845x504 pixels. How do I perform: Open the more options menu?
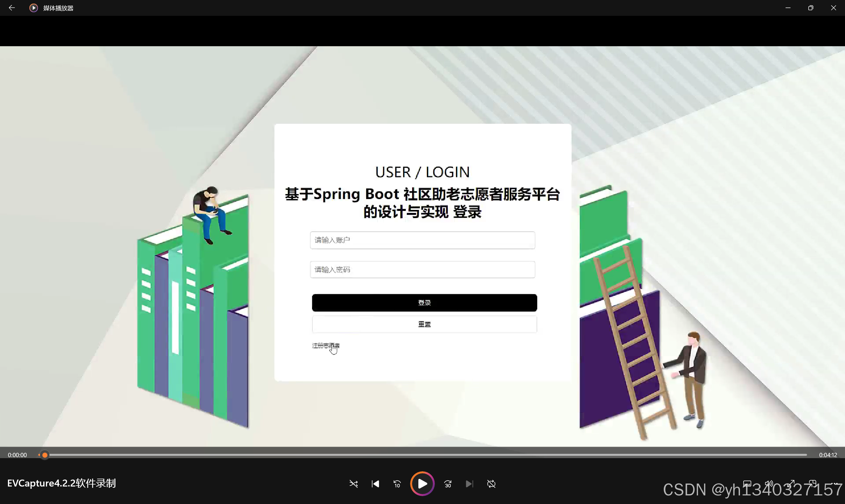tap(834, 484)
